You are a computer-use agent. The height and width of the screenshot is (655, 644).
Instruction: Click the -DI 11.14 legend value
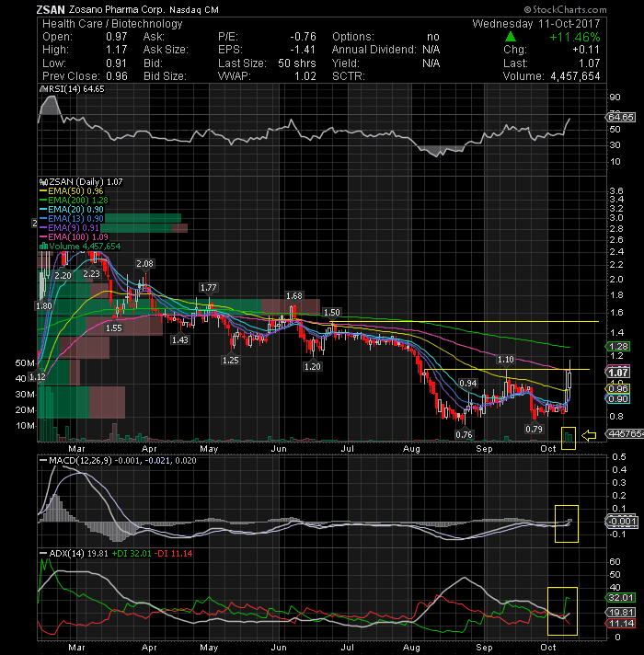click(x=173, y=554)
